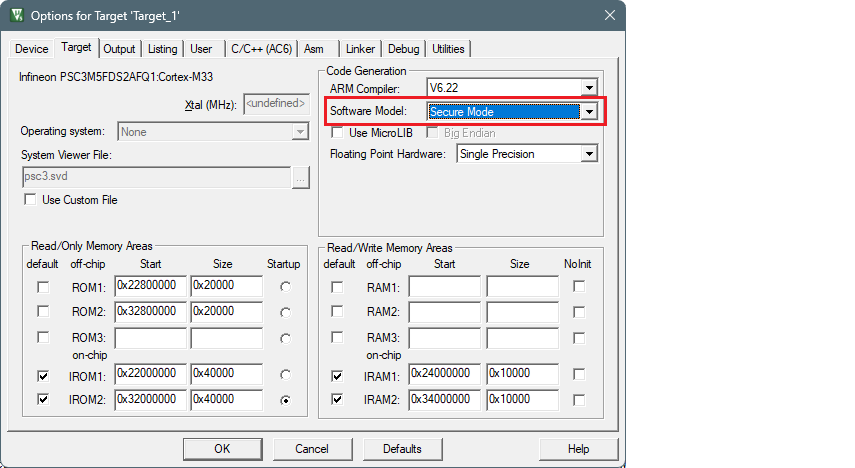Open Floating Point Hardware dropdown
Image resolution: width=855 pixels, height=468 pixels.
(x=589, y=154)
